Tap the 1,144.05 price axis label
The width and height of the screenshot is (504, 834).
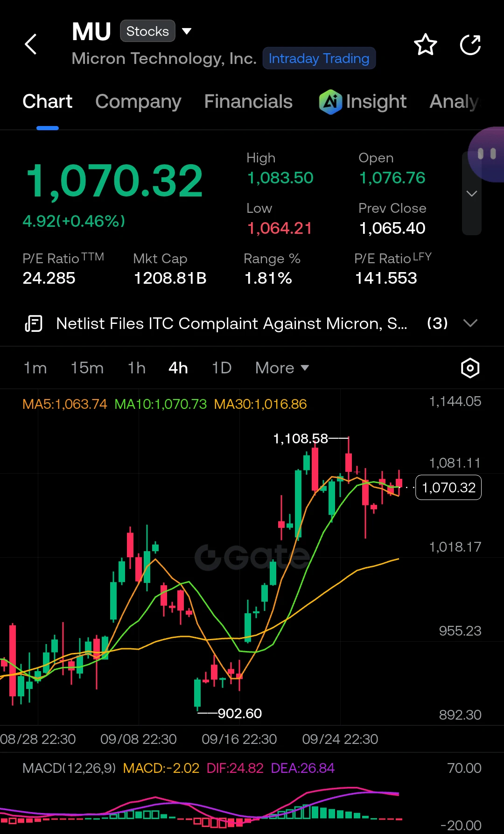click(x=455, y=401)
